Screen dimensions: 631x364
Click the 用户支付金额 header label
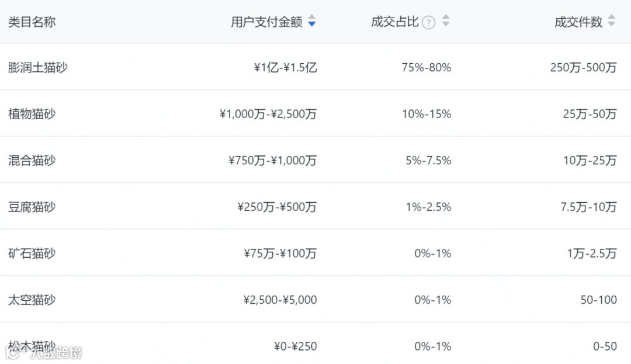pos(266,22)
